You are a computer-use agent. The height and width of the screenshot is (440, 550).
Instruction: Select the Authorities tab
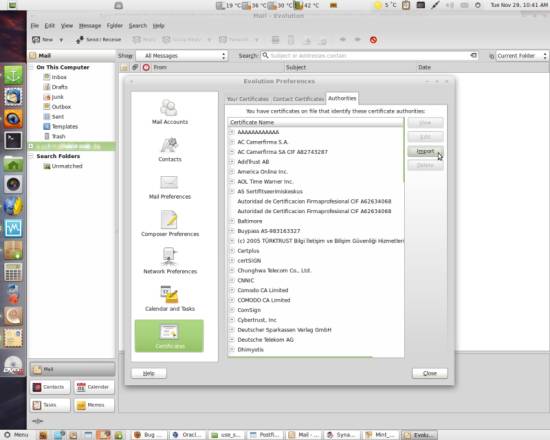pyautogui.click(x=342, y=98)
